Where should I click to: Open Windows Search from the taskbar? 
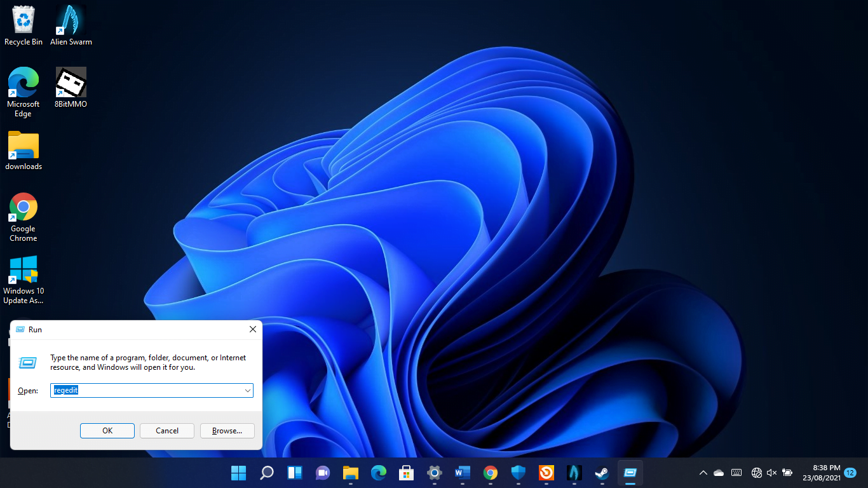266,473
